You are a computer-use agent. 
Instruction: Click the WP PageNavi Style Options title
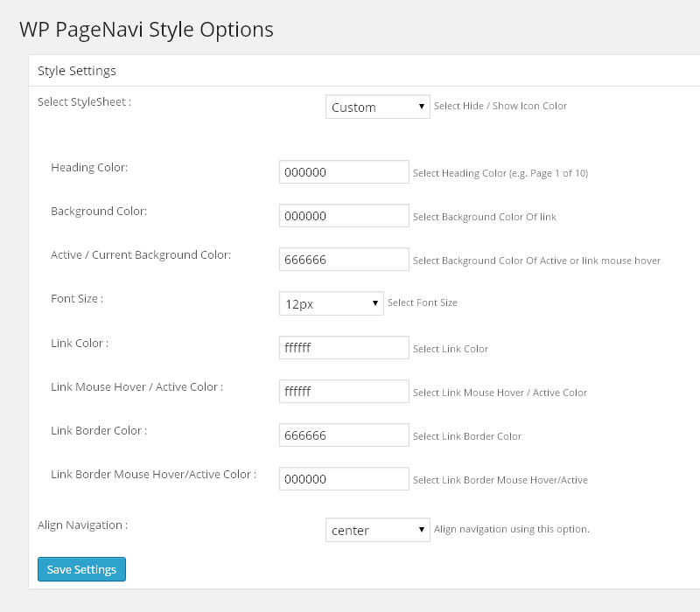(146, 29)
